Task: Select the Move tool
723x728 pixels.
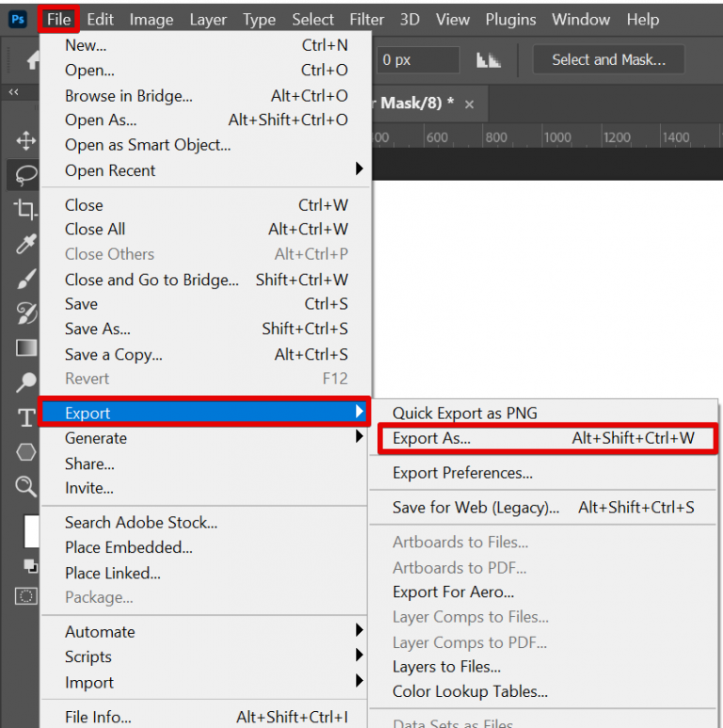Action: point(26,140)
